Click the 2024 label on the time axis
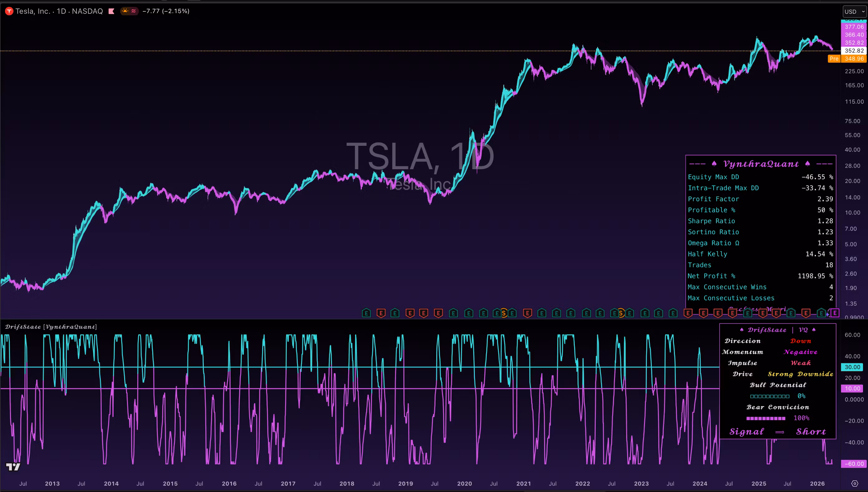The height and width of the screenshot is (492, 868). pyautogui.click(x=700, y=484)
